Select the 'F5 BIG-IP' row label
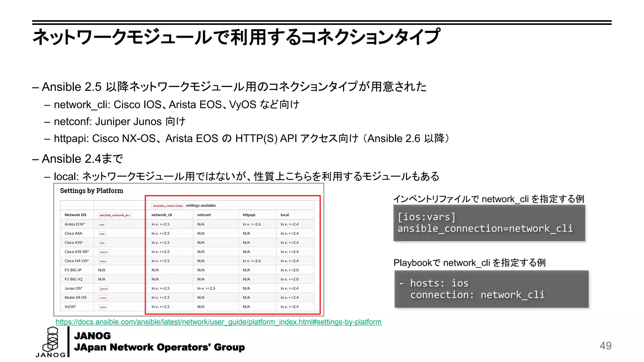Image resolution: width=644 pixels, height=362 pixels. tap(73, 270)
